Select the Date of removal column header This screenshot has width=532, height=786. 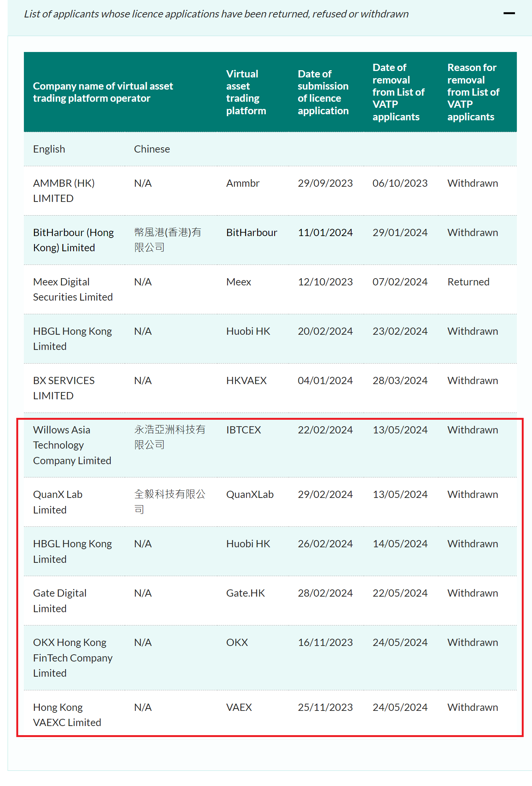pyautogui.click(x=398, y=92)
